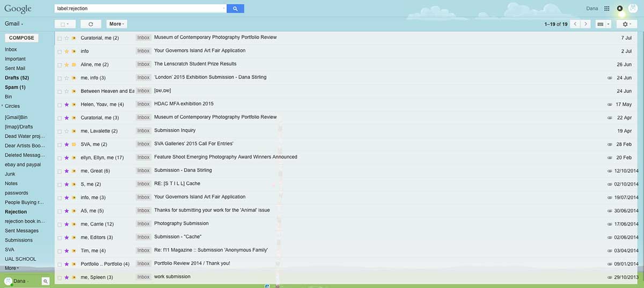Open the Rejection label

point(16,212)
